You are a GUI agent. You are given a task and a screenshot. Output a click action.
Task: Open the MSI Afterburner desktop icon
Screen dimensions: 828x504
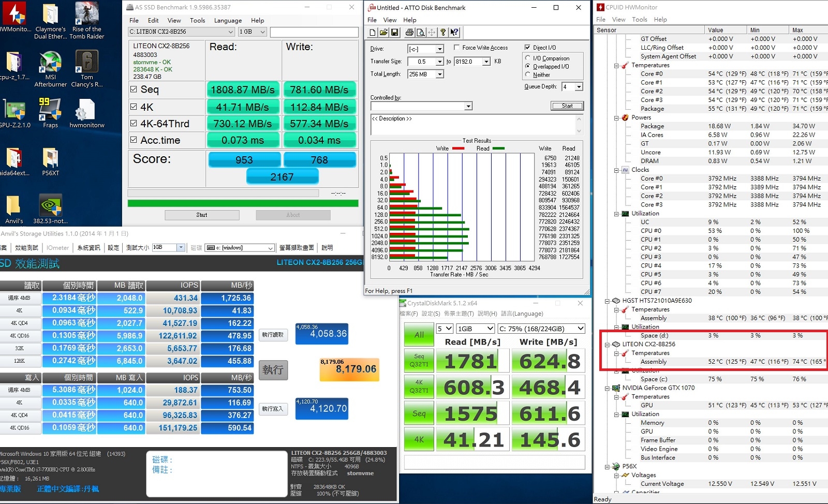51,69
